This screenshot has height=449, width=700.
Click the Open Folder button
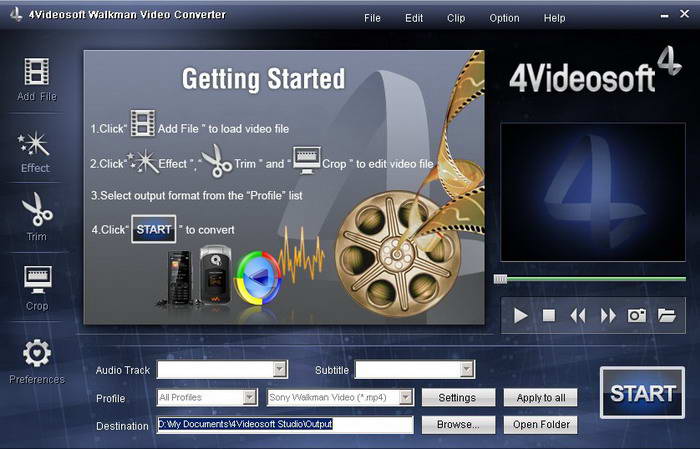[x=540, y=424]
